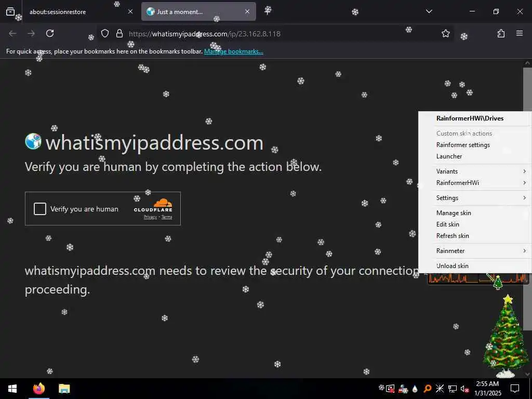This screenshot has width=532, height=399.
Task: Expand the RainformerHWi submenu
Action: (475, 183)
